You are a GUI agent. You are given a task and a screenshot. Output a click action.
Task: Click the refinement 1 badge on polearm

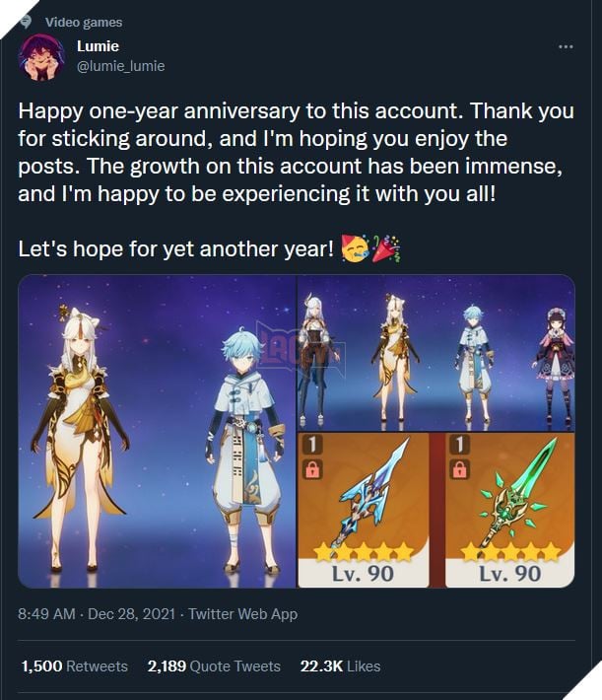312,445
